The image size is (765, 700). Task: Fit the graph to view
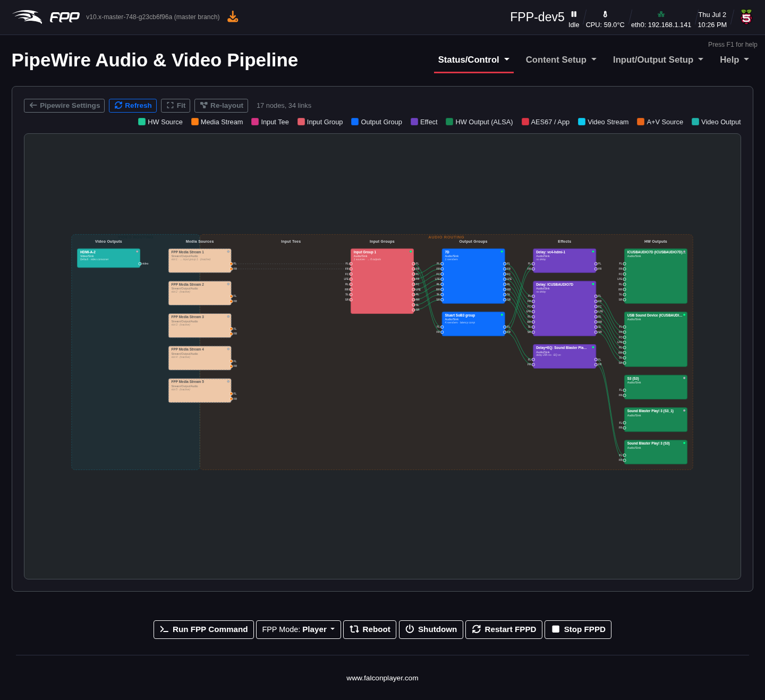176,106
